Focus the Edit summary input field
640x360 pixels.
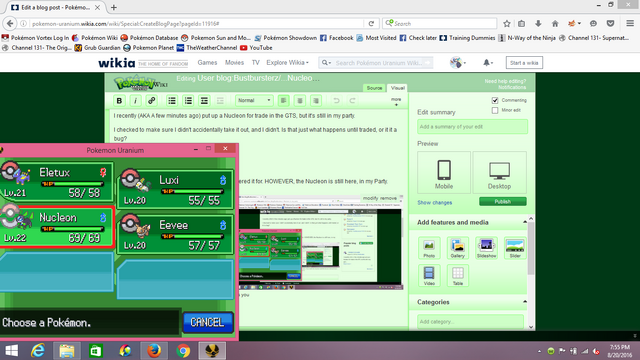click(472, 127)
